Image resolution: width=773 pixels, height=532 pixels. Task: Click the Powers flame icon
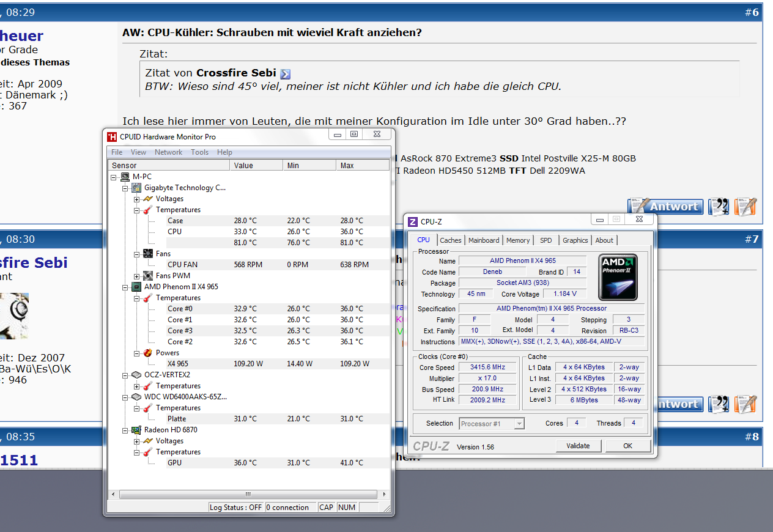tap(147, 353)
